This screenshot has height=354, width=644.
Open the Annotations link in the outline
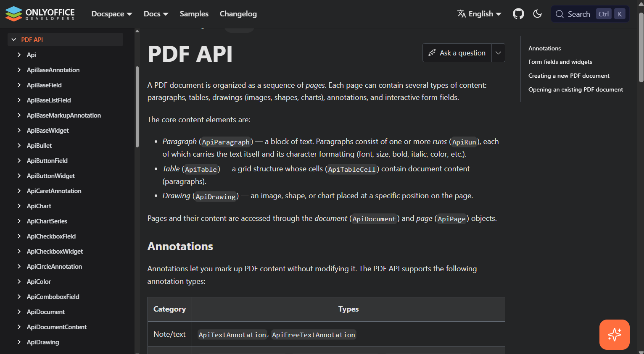tap(544, 48)
